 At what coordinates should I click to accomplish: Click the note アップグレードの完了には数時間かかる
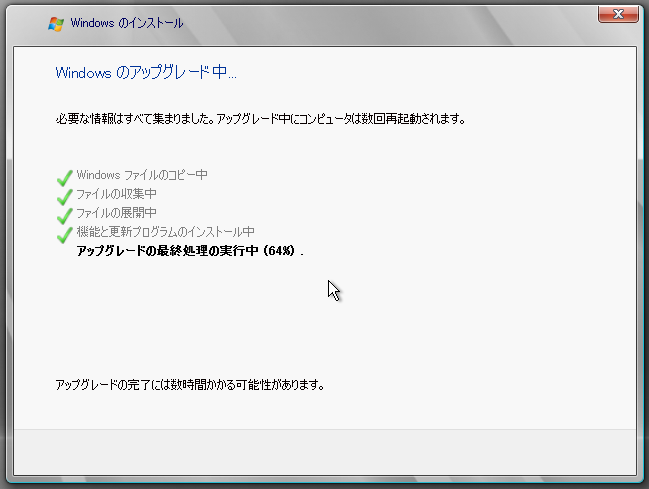coord(190,385)
